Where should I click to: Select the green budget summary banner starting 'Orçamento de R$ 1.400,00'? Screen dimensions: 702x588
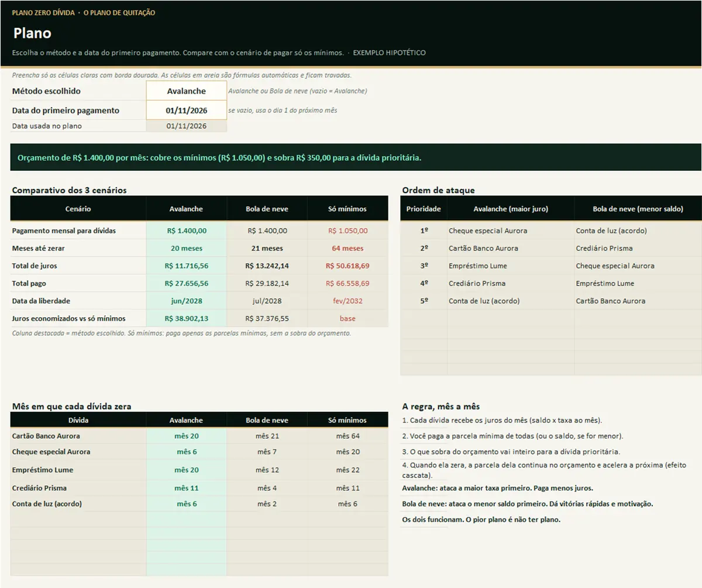(x=356, y=157)
